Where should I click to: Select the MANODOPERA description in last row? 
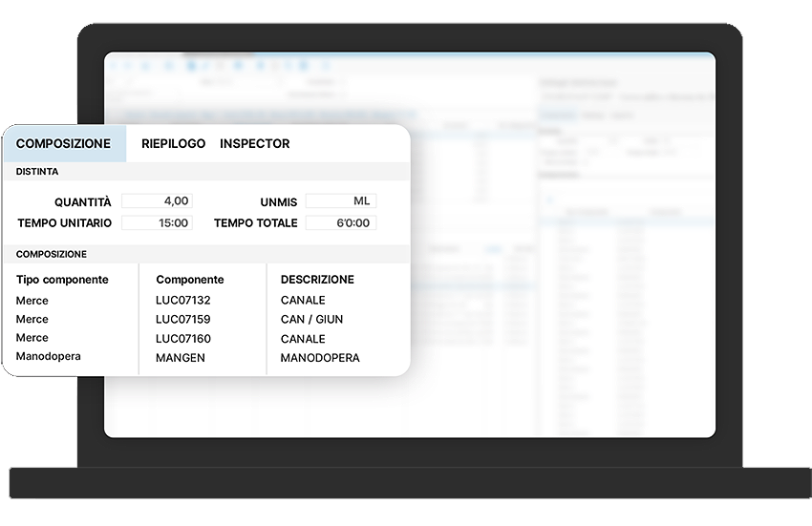pos(320,358)
